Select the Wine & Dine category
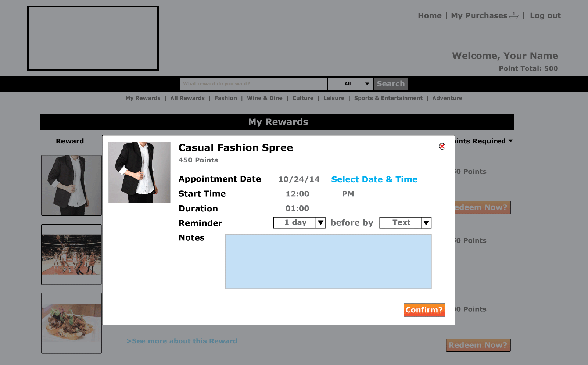This screenshot has width=588, height=365. (265, 98)
